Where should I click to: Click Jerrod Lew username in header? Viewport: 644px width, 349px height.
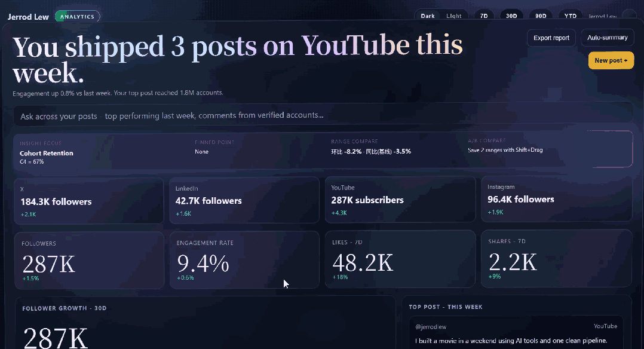click(x=603, y=17)
